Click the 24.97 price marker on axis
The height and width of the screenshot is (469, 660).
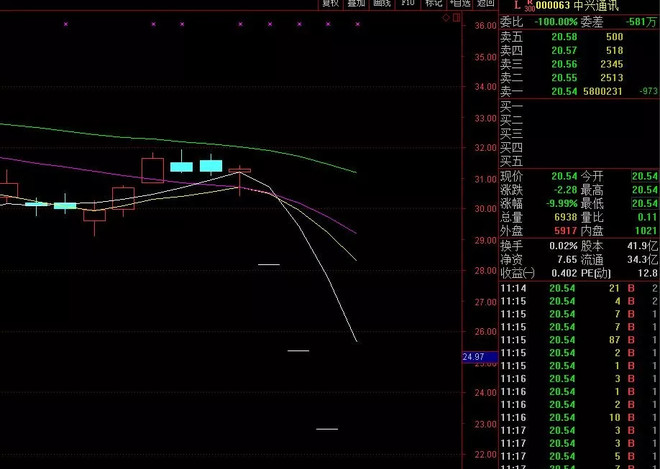(x=473, y=357)
